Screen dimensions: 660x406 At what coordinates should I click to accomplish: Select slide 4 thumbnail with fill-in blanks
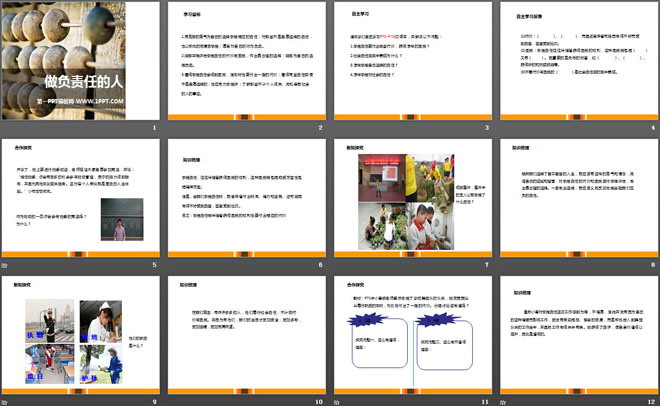(579, 61)
